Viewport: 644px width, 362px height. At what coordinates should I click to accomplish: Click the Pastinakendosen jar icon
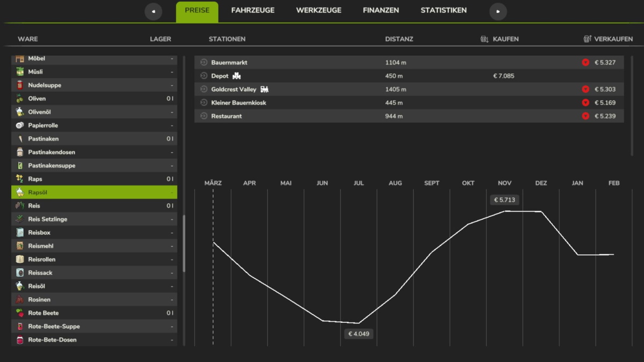point(20,152)
